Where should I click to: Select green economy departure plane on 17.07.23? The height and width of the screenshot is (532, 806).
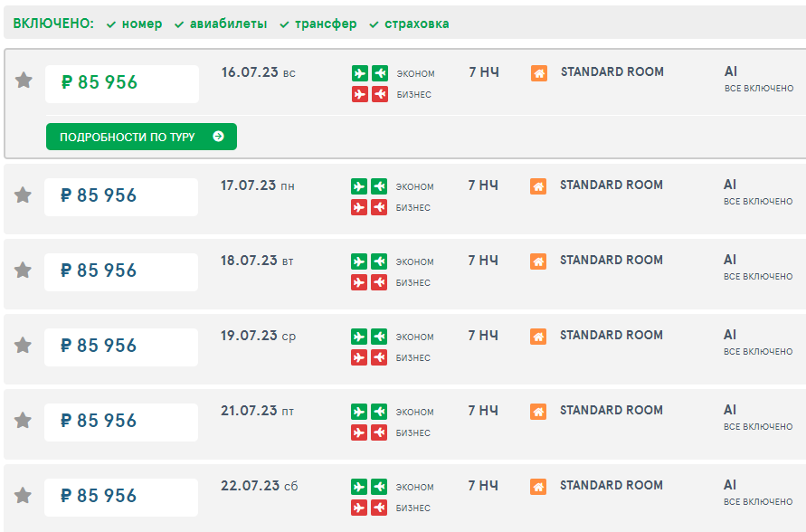coord(359,186)
